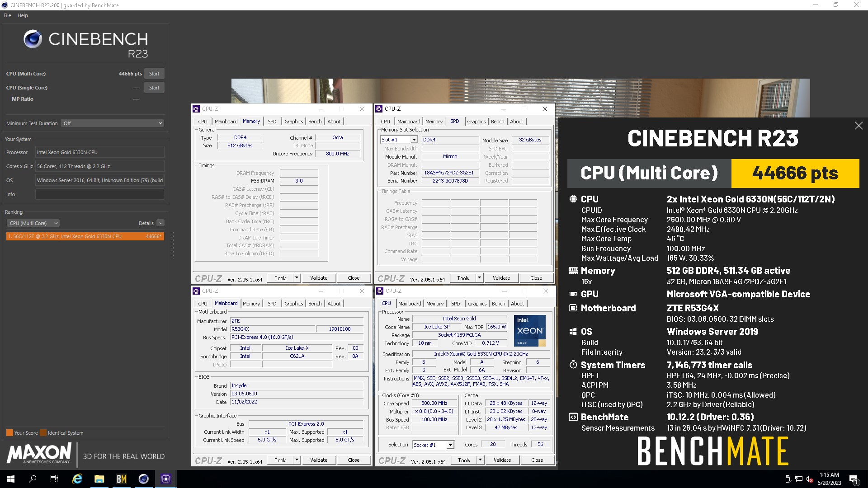Select the 56C/112T ranking entry
Viewport: 868px width, 488px height.
pos(85,236)
